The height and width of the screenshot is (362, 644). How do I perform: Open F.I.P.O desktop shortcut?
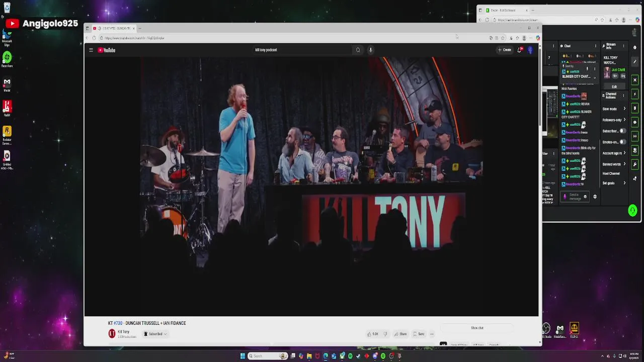[574, 330]
